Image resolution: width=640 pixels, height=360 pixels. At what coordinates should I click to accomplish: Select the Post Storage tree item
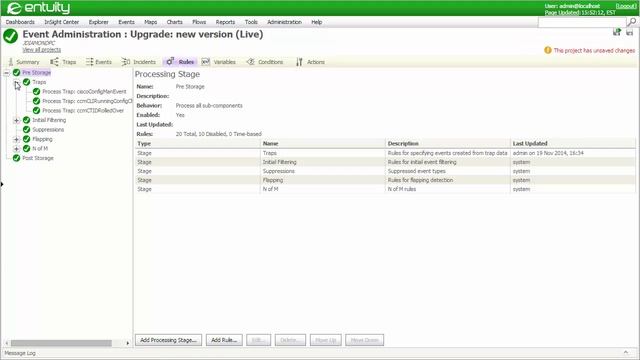(38, 158)
